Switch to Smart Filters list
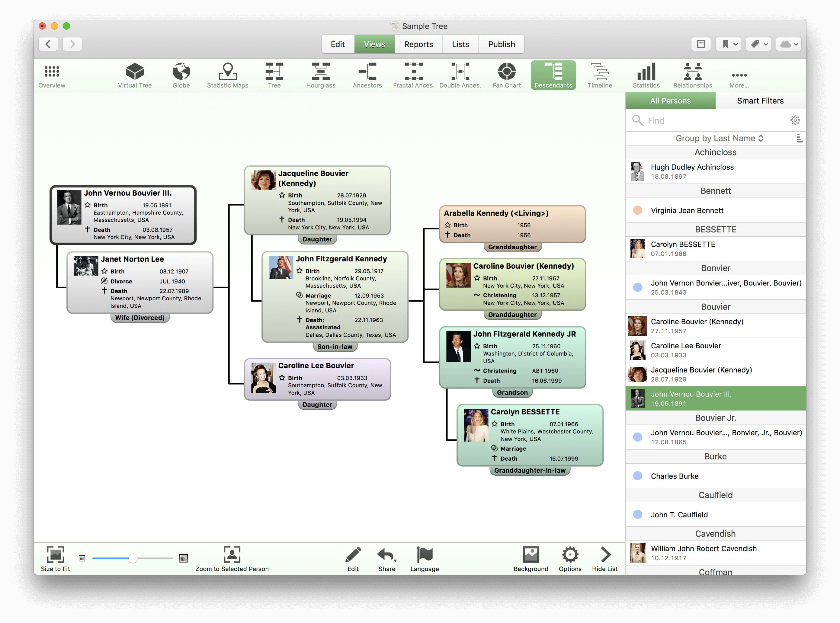The width and height of the screenshot is (840, 623). (760, 101)
